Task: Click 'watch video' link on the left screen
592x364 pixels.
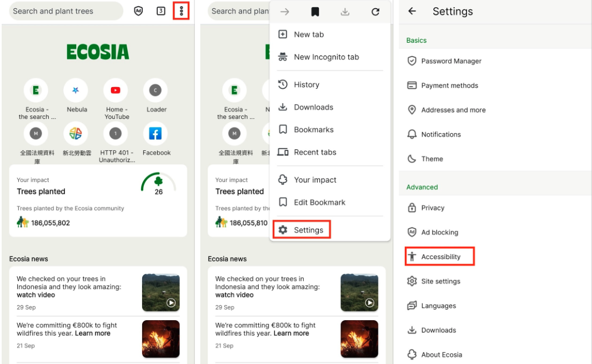Action: [36, 295]
